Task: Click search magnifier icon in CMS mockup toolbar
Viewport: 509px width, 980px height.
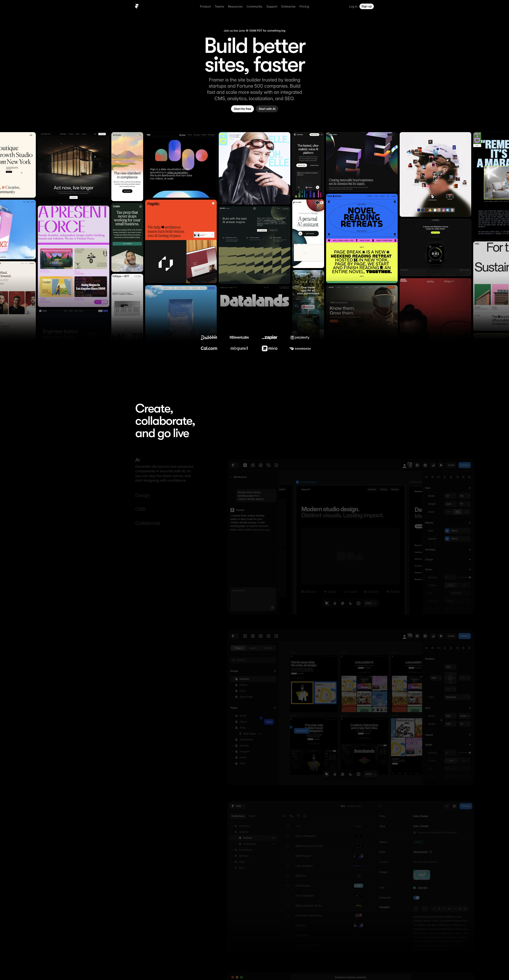Action: pyautogui.click(x=305, y=816)
